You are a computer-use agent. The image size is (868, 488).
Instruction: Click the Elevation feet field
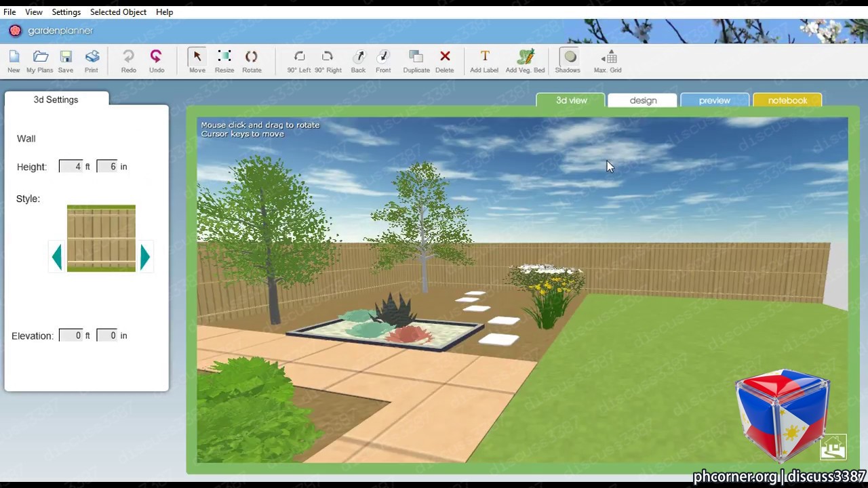(71, 335)
